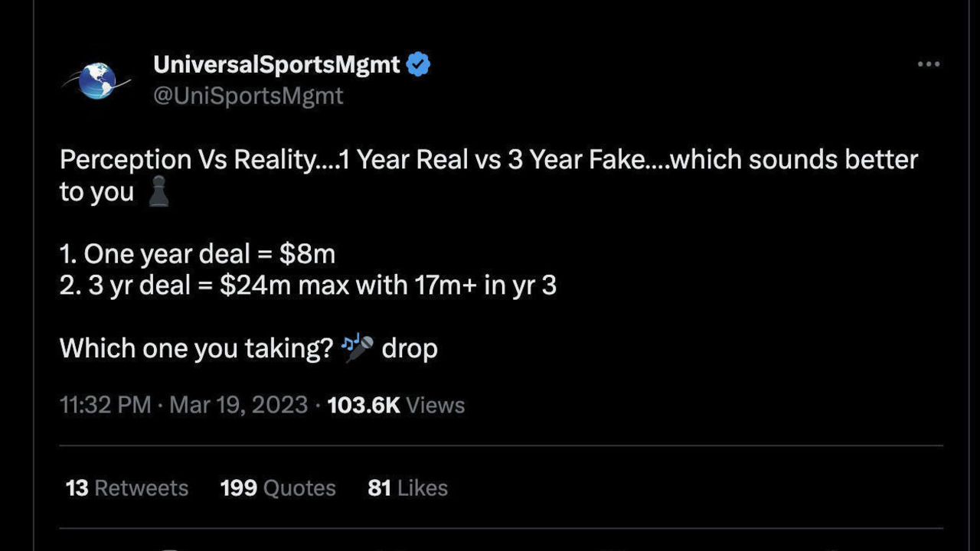Show the 81 Likes list
Screen dimensions: 980x551
(x=407, y=488)
